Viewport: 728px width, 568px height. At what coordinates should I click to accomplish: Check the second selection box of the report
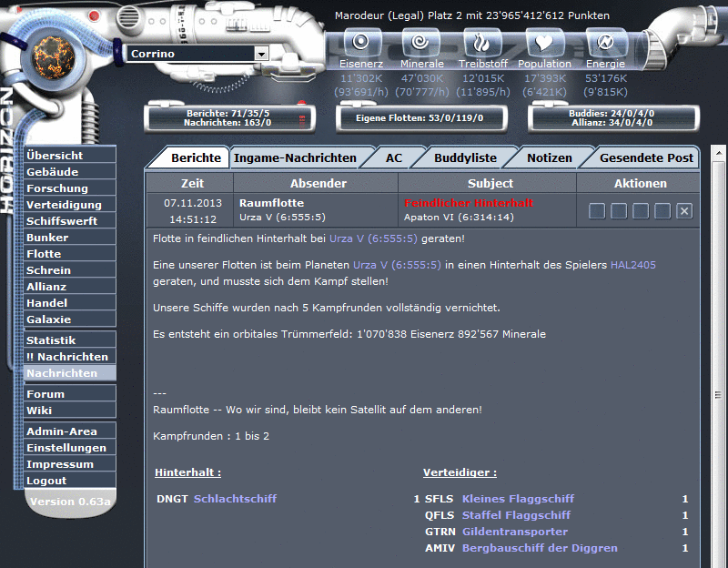click(x=619, y=210)
